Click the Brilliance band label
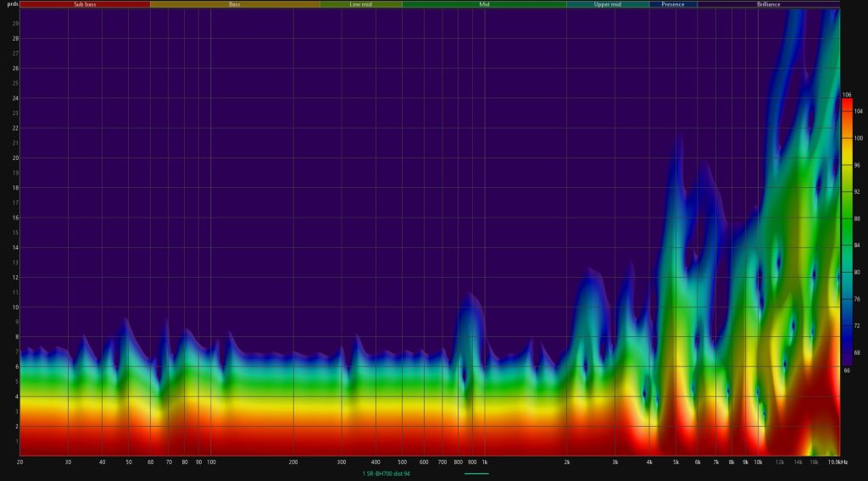Screen dimensions: 868x481 click(768, 4)
